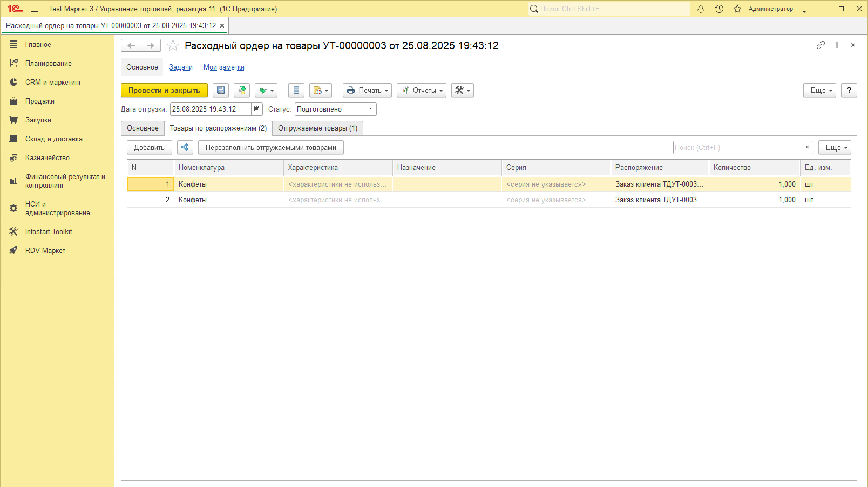Clear the table search with the x button

point(808,147)
